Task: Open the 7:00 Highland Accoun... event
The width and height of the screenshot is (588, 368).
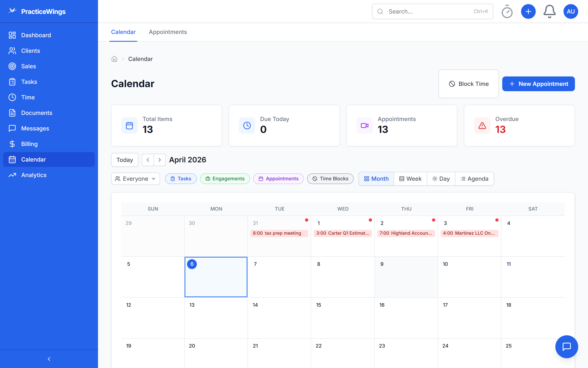Action: [x=406, y=233]
